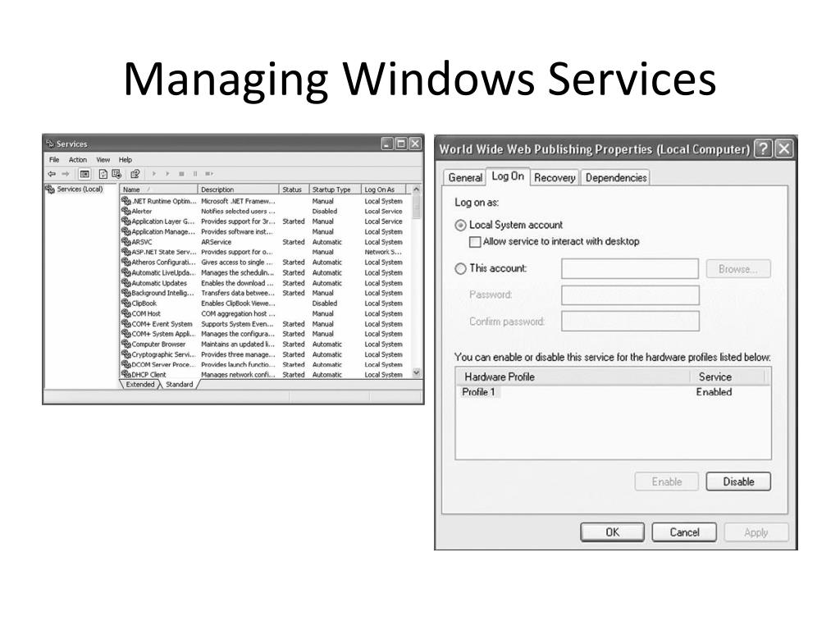Open the View menu in Services
The height and width of the screenshot is (630, 840).
click(103, 160)
